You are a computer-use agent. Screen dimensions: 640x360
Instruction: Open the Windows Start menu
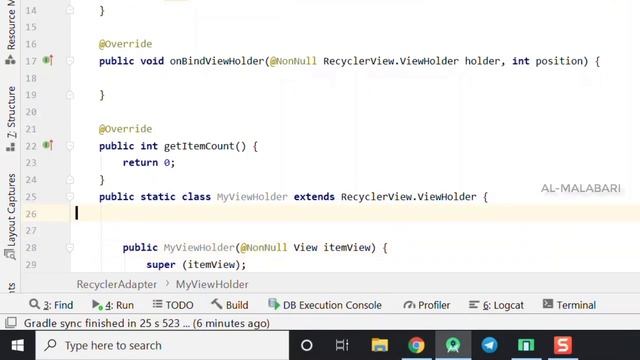[x=18, y=345]
